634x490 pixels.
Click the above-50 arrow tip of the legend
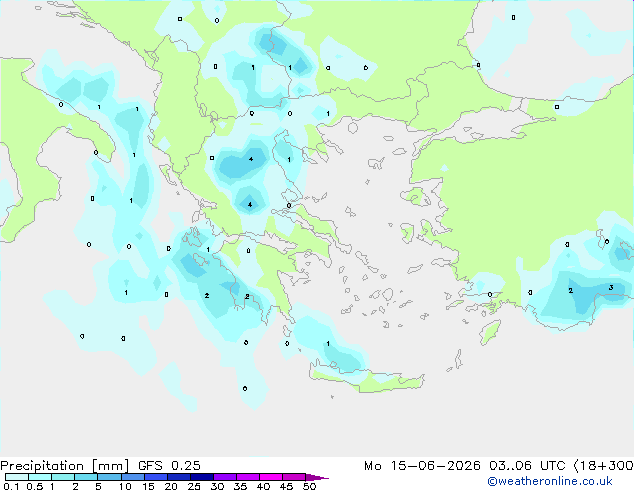[x=317, y=477]
